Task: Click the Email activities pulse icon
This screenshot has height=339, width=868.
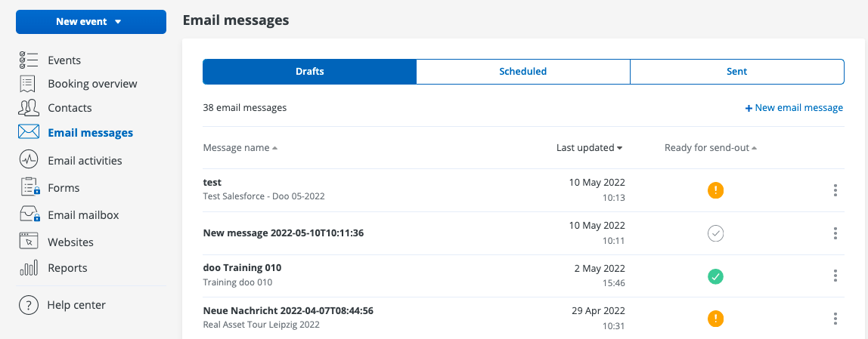Action: tap(28, 160)
